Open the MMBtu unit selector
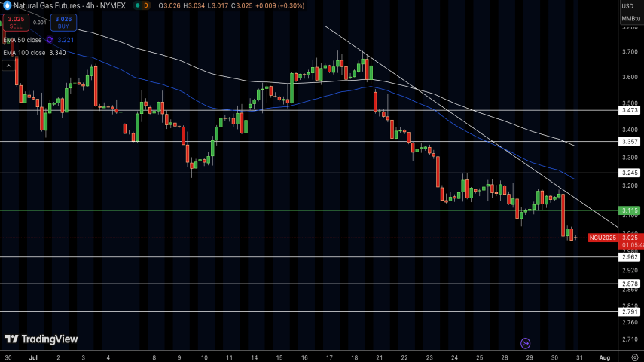 pos(630,19)
